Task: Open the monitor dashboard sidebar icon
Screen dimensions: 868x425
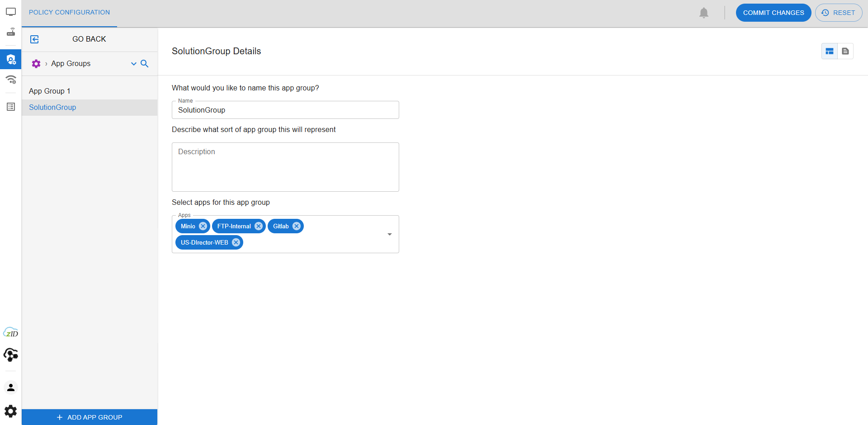Action: (11, 12)
